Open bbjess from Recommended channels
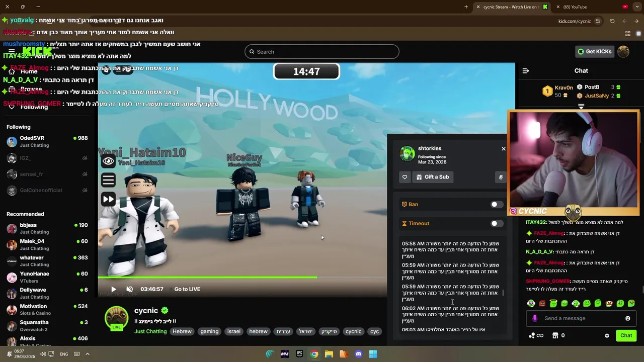Screen dimensions: 644x362 coord(48,229)
